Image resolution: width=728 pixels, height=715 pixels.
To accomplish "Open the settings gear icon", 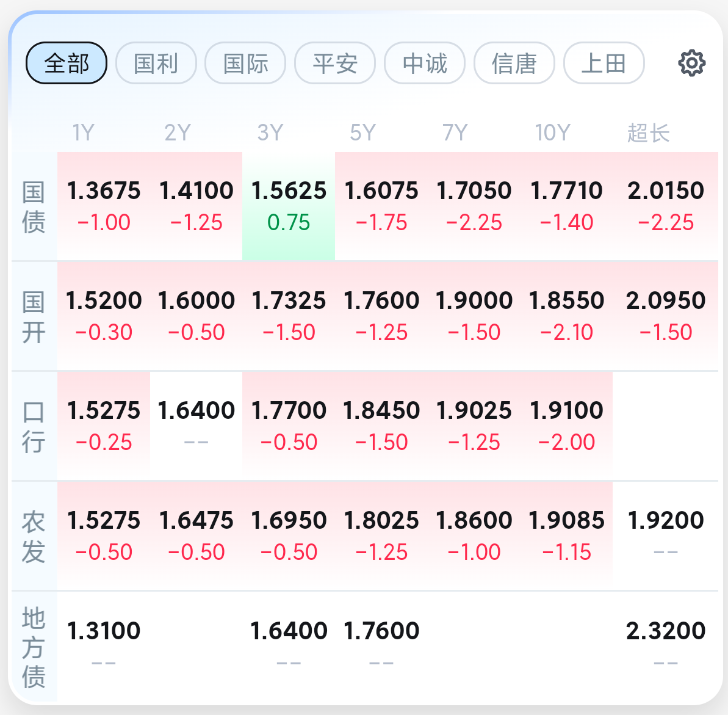I will click(x=692, y=63).
